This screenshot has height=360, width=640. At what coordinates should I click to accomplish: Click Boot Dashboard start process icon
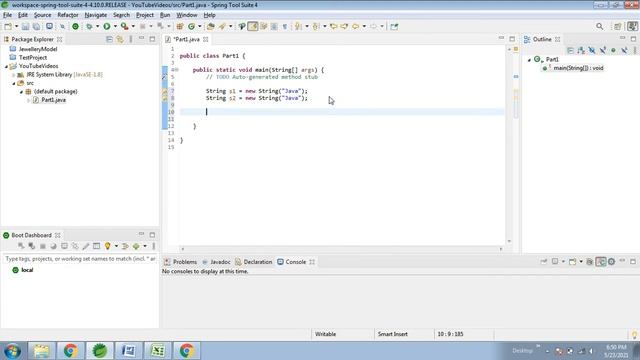click(21, 246)
